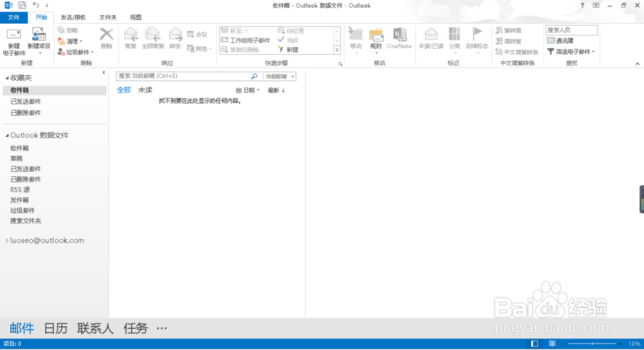The height and width of the screenshot is (350, 644).
Task: Collapse the 收藏夹 favorites group
Action: click(7, 78)
